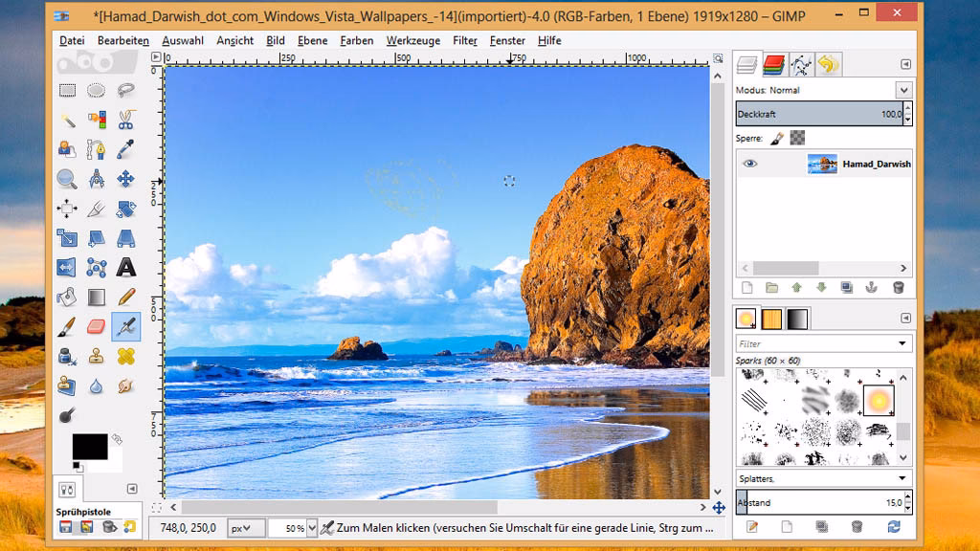Image resolution: width=980 pixels, height=551 pixels.
Task: Activate the Clone stamp tool
Action: point(96,356)
